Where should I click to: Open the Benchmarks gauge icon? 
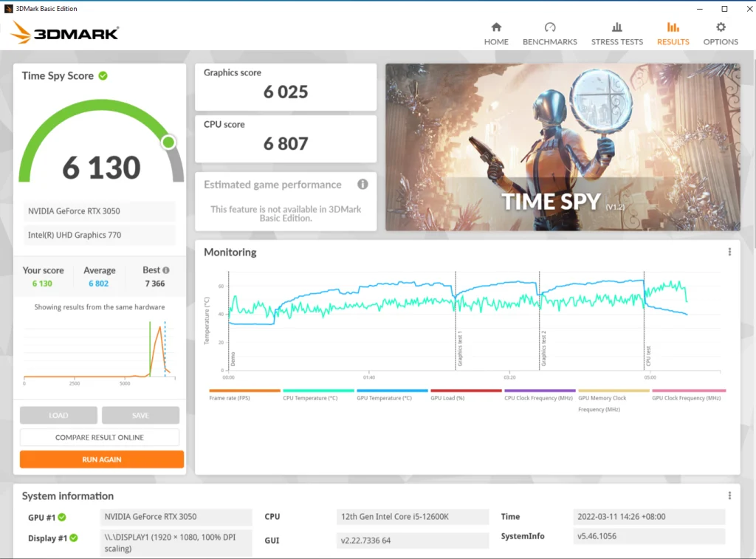pyautogui.click(x=549, y=27)
